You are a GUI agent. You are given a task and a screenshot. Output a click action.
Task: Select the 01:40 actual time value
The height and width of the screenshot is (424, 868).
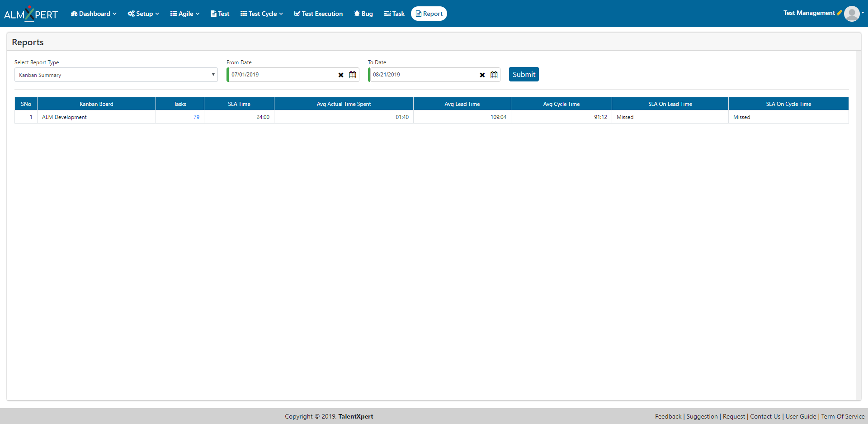pos(402,117)
